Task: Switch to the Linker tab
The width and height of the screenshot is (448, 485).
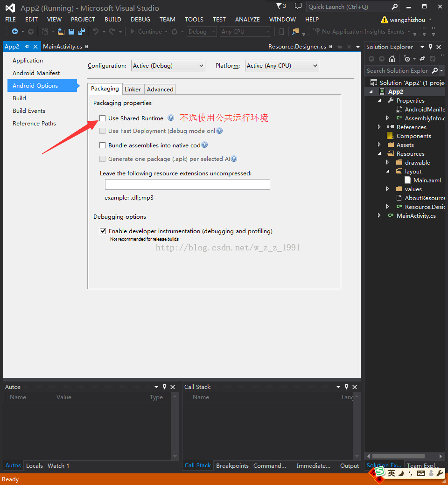Action: 133,89
